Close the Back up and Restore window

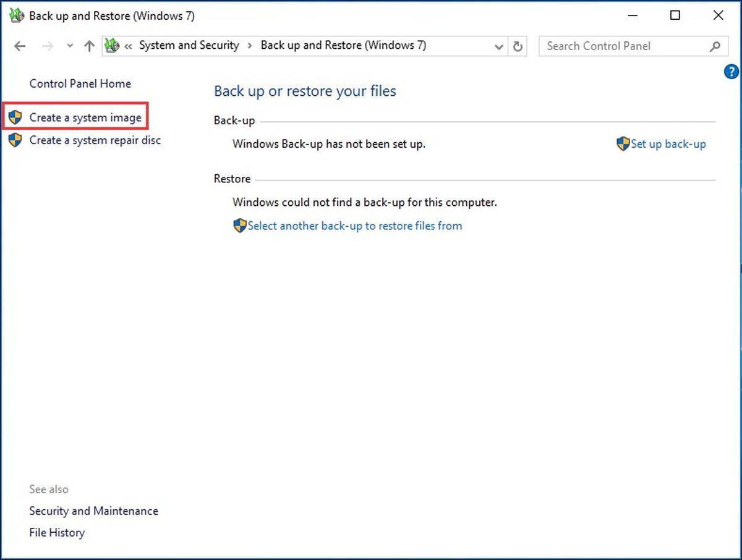coord(719,16)
